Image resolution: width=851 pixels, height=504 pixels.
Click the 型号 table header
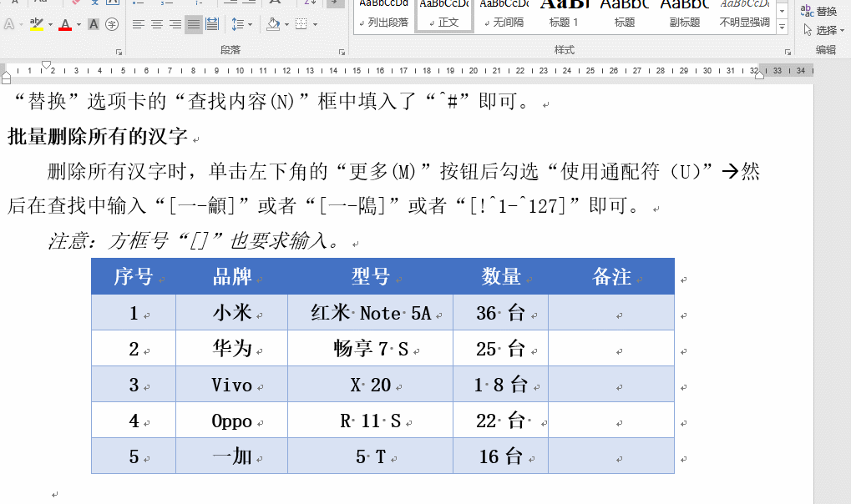(370, 277)
